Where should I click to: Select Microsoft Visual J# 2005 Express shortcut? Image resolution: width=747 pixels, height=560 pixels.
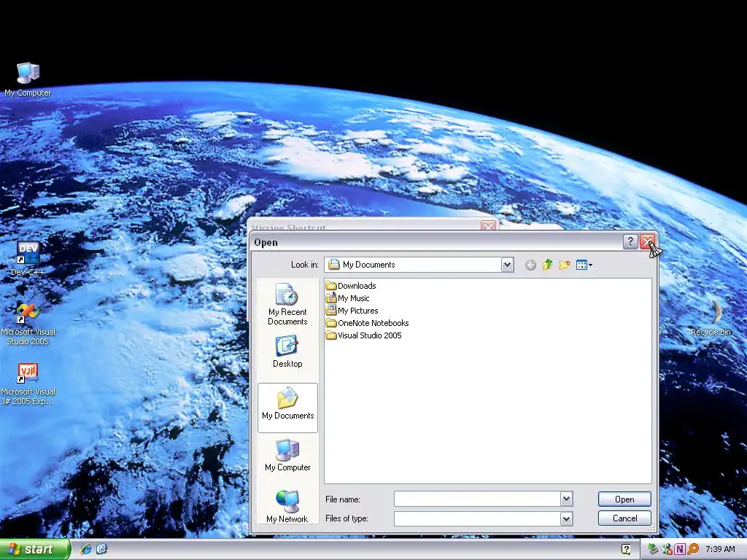[28, 384]
